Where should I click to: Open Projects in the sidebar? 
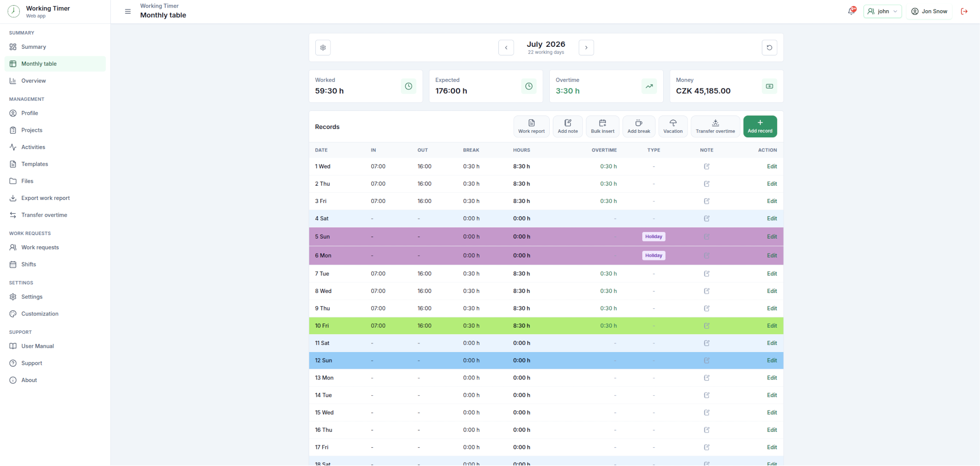[x=55, y=130]
